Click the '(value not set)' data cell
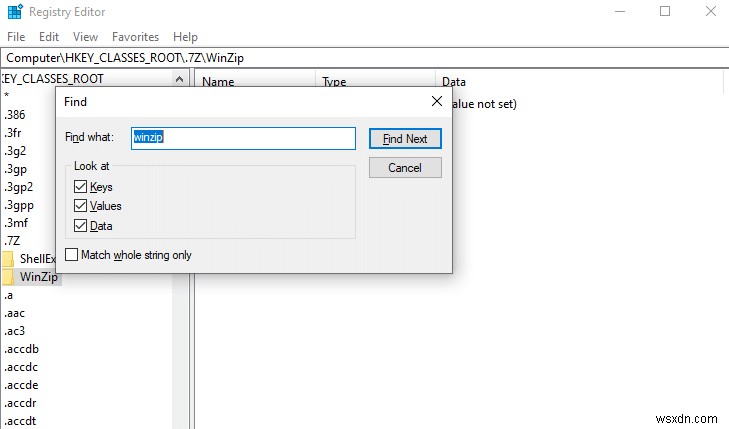The width and height of the screenshot is (729, 429). (x=484, y=104)
